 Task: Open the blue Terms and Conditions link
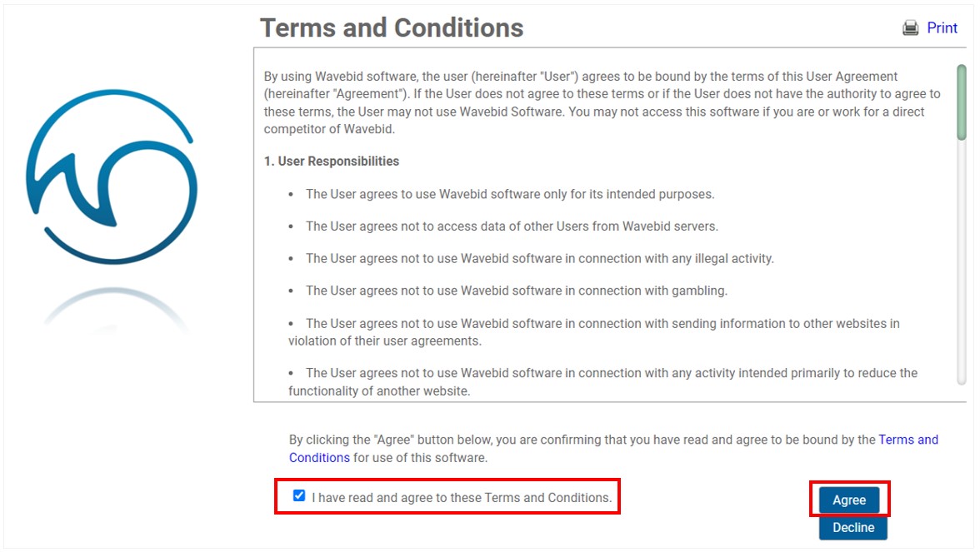[x=907, y=440]
